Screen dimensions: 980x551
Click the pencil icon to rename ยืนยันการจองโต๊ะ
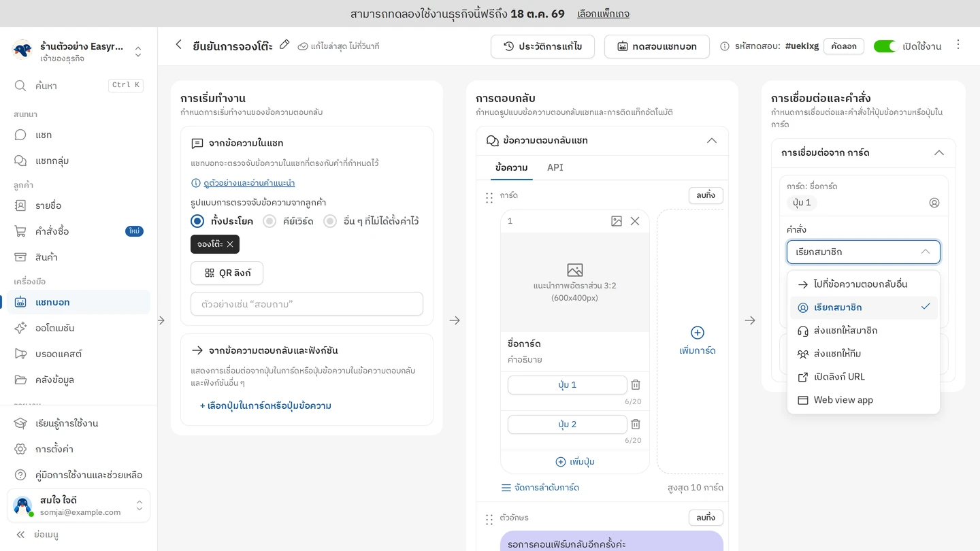284,45
